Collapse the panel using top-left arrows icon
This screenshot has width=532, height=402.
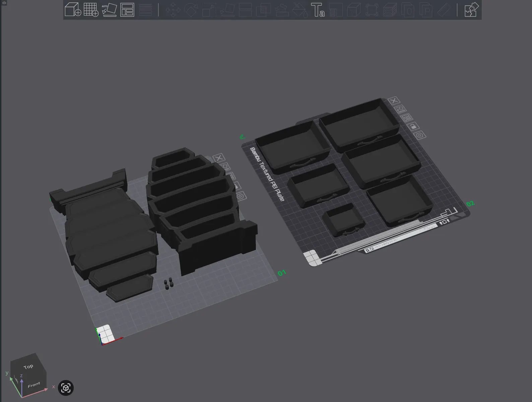4,3
